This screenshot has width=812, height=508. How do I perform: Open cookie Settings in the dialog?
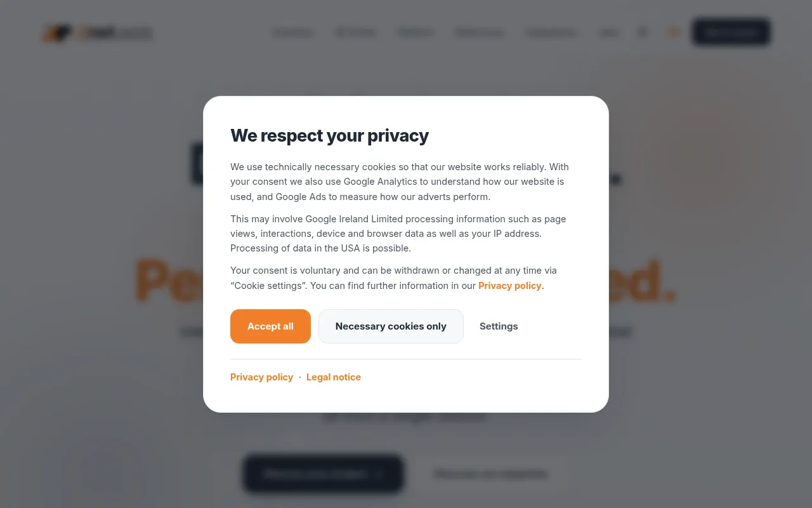tap(499, 326)
